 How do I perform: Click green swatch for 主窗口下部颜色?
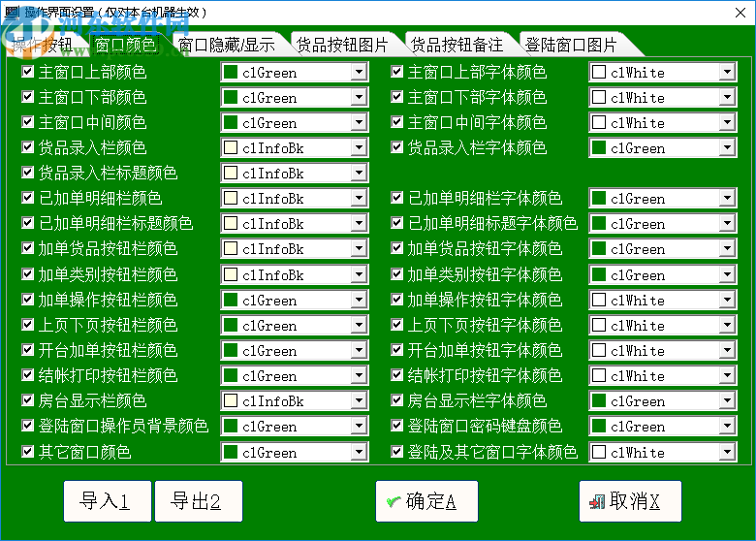[x=231, y=97]
